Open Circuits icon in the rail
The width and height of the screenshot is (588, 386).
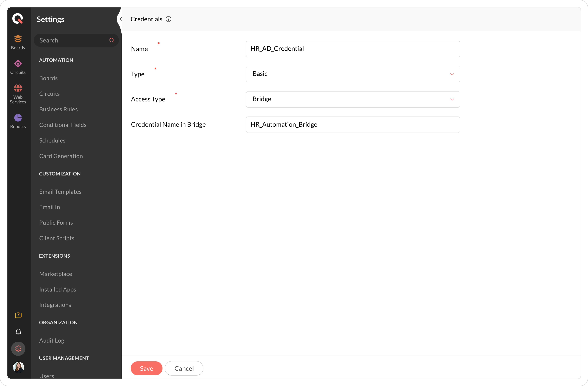click(x=18, y=67)
